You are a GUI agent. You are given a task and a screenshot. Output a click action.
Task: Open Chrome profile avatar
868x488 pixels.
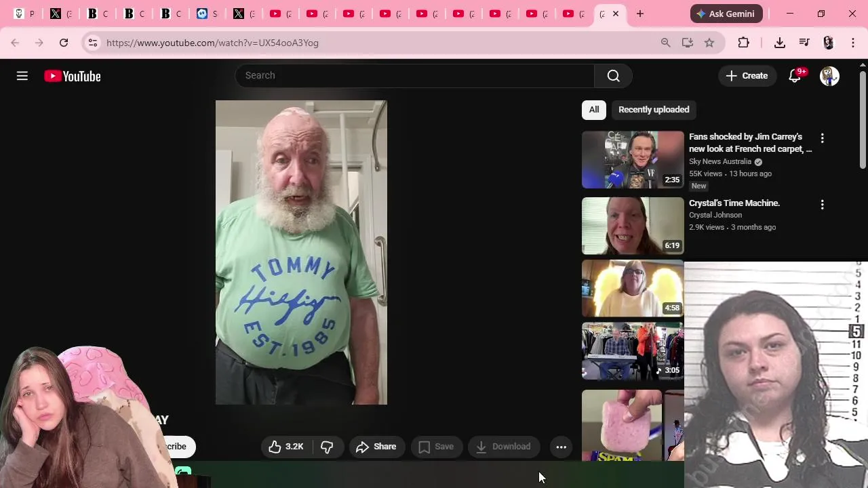point(828,43)
